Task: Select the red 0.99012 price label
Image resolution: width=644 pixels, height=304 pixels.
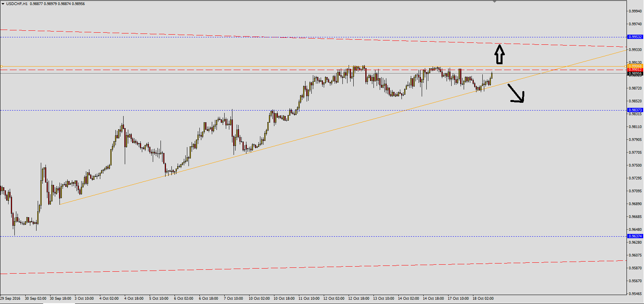Action: pyautogui.click(x=635, y=70)
